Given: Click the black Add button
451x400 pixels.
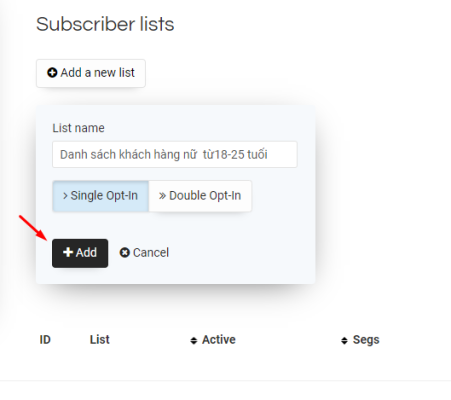Looking at the screenshot, I should pos(80,253).
